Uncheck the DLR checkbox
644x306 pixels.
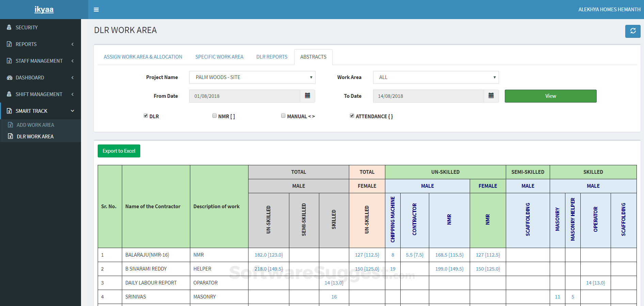pos(146,116)
